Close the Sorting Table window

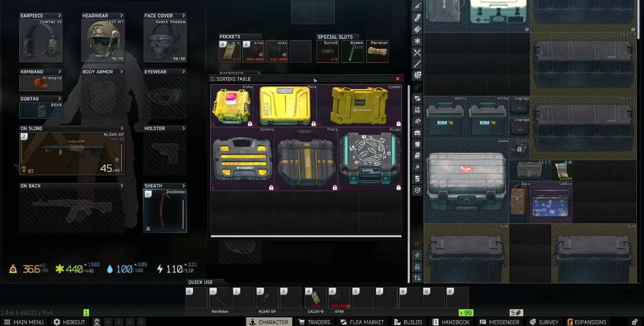coord(398,79)
